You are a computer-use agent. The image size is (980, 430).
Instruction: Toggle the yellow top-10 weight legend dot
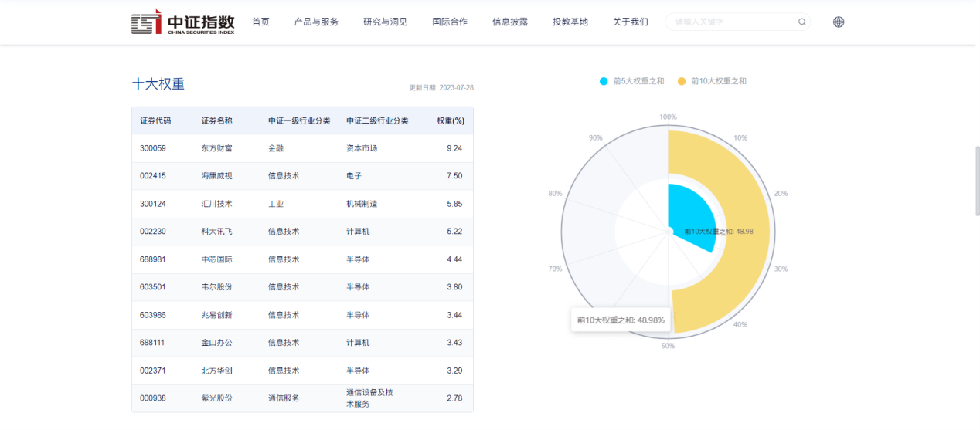click(x=681, y=81)
